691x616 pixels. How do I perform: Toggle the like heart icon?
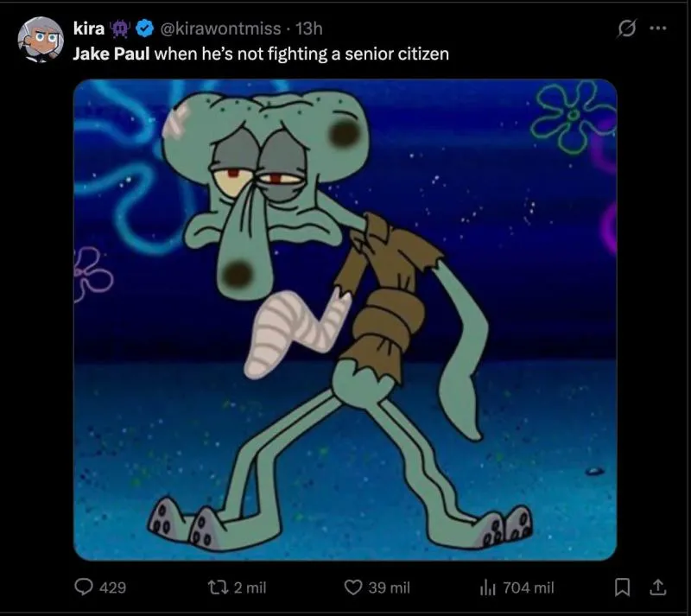352,587
